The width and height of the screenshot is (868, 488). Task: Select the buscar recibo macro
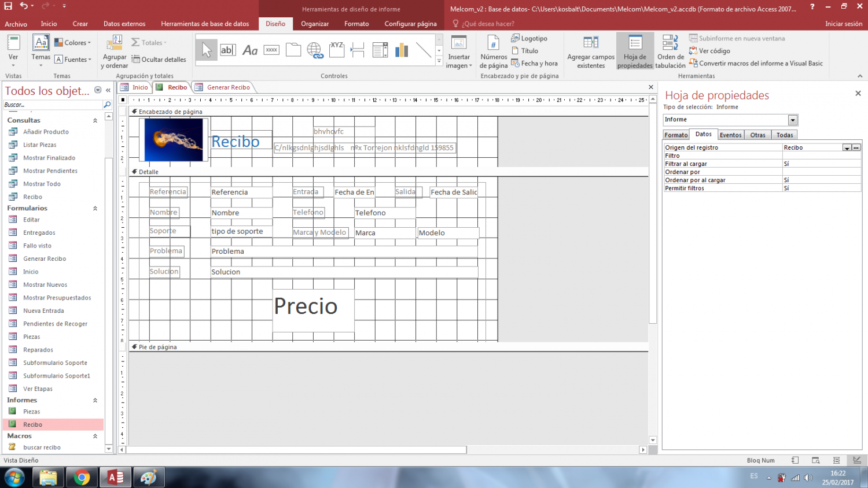42,448
